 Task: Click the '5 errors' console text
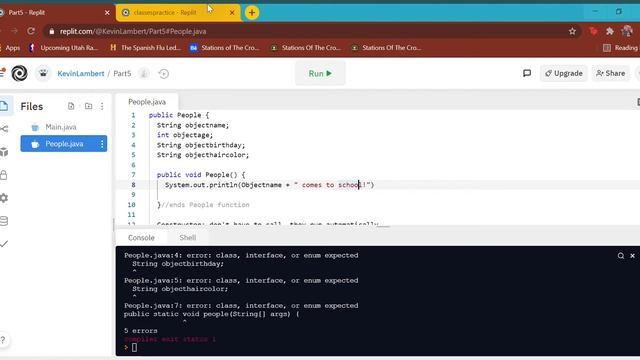141,331
